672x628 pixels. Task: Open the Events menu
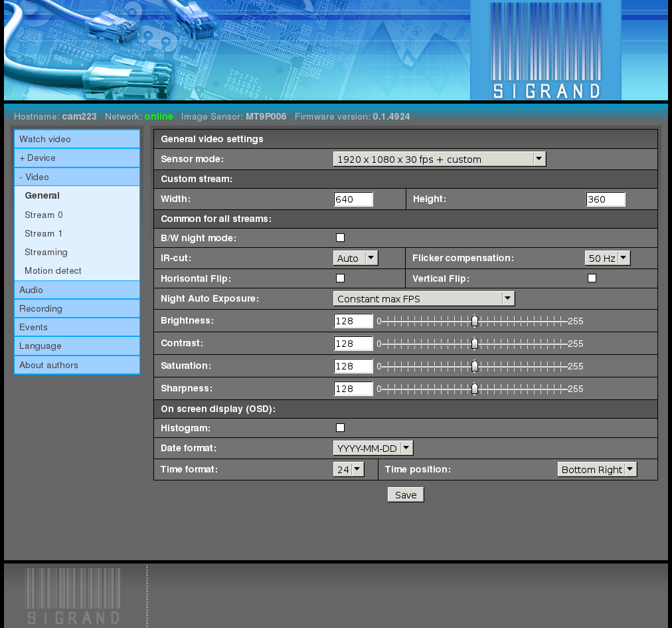pyautogui.click(x=77, y=328)
